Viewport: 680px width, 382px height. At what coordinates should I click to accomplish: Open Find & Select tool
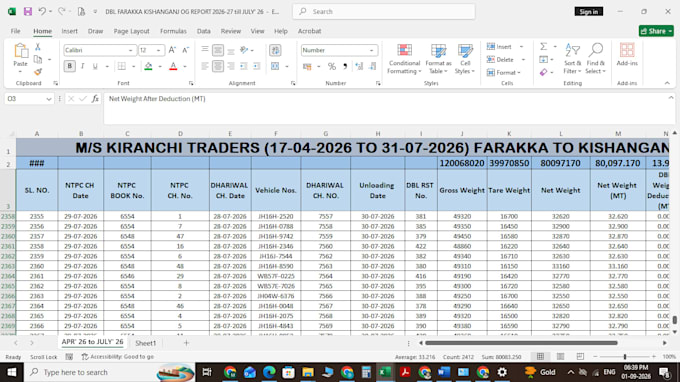596,59
